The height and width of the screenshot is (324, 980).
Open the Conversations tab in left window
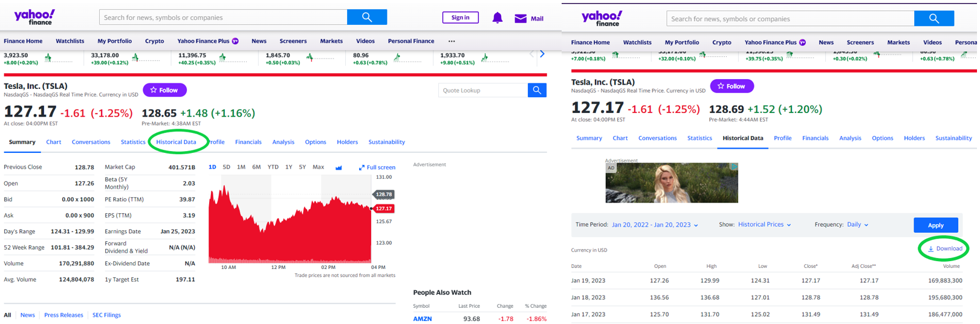pyautogui.click(x=91, y=142)
